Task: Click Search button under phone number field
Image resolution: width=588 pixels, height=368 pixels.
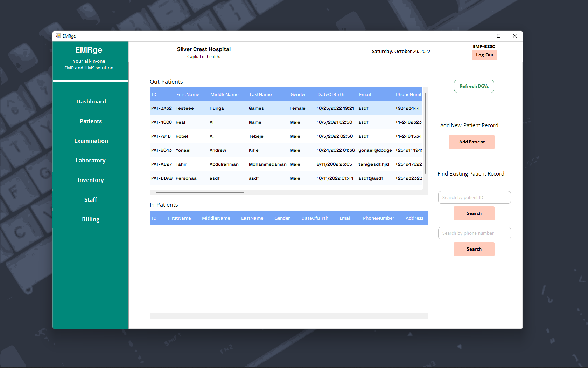Action: tap(474, 249)
